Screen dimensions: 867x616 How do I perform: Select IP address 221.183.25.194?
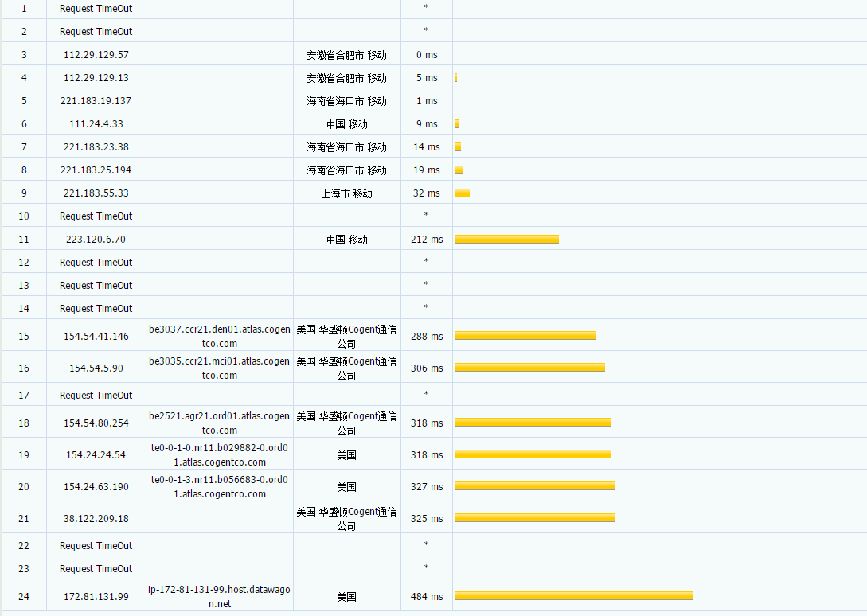click(x=96, y=170)
